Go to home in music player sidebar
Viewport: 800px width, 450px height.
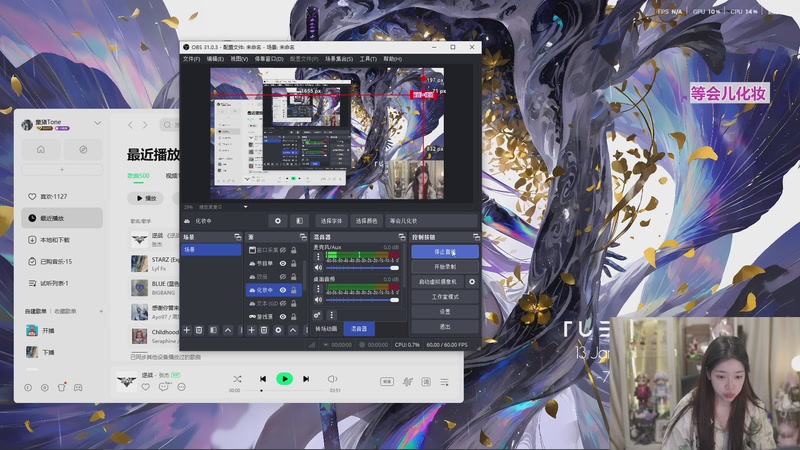coord(41,149)
